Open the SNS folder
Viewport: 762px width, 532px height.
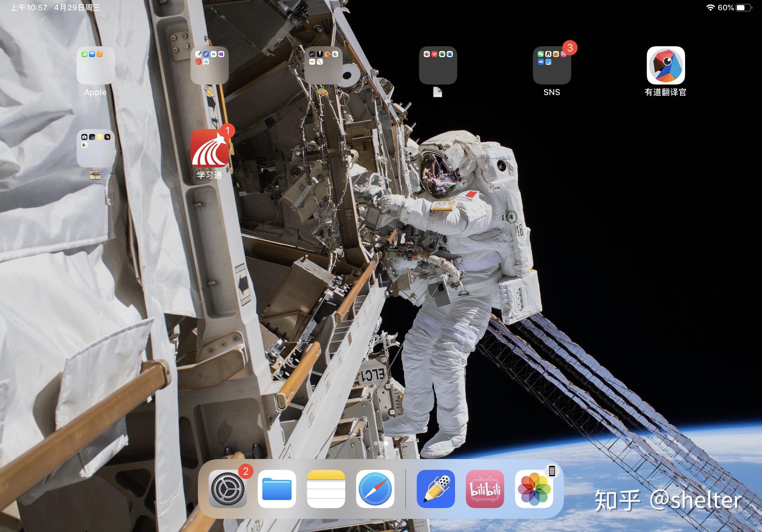tap(552, 65)
